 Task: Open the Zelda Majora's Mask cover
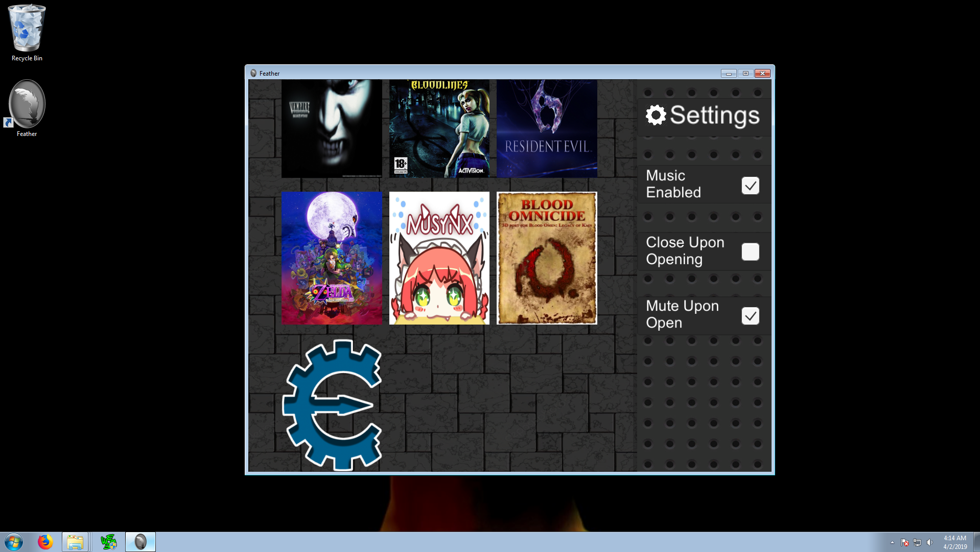tap(332, 258)
